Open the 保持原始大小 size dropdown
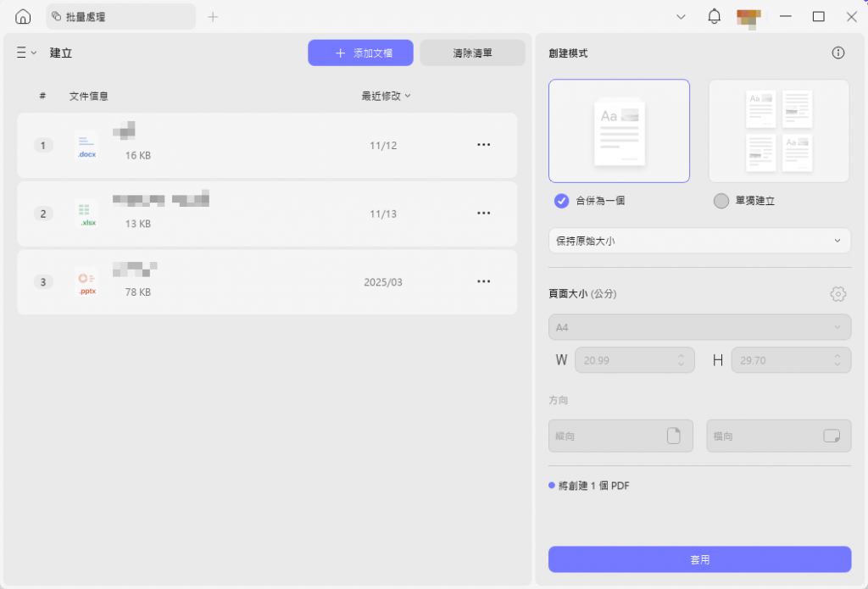Screen dimensions: 868x589 [x=699, y=241]
